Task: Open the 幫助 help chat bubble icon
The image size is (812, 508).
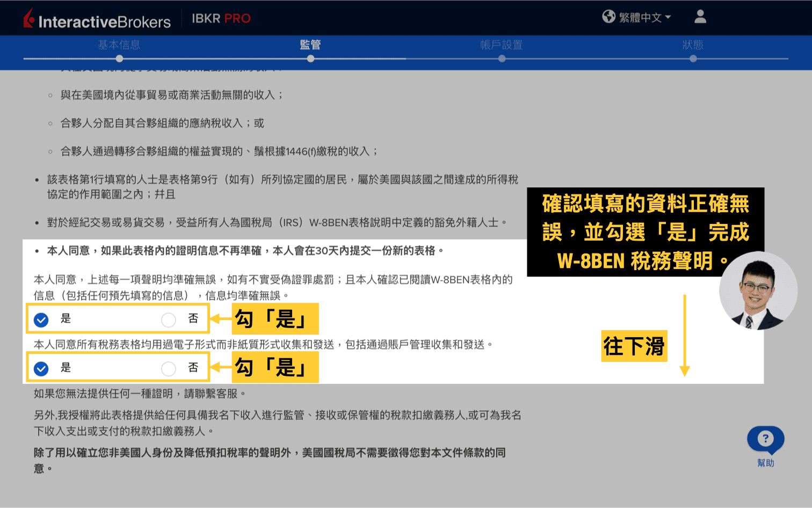Action: coord(765,439)
